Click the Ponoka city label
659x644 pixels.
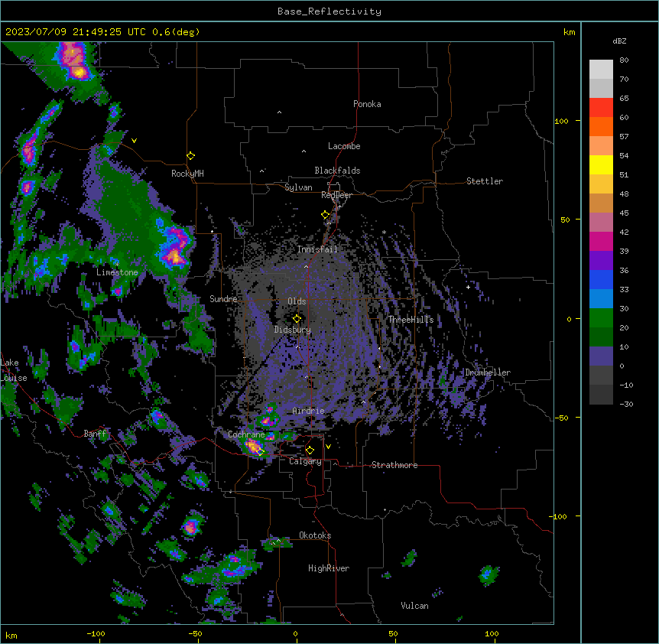pyautogui.click(x=367, y=104)
